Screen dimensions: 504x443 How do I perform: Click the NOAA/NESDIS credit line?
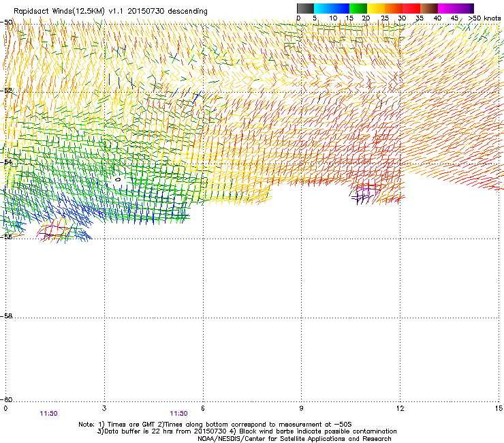[294, 438]
